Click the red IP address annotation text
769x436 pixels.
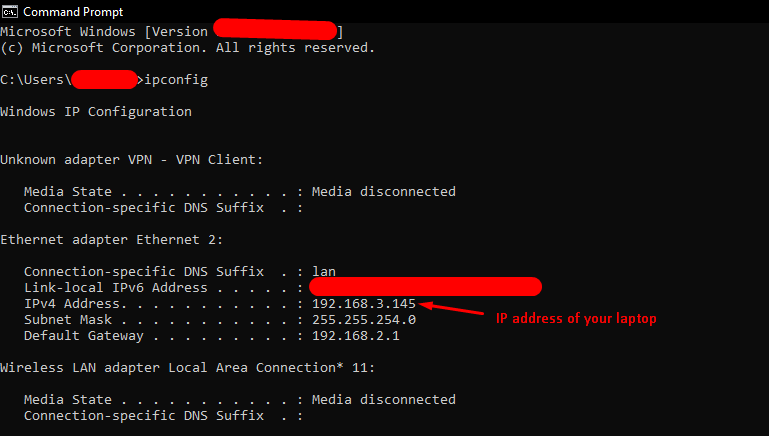[576, 318]
